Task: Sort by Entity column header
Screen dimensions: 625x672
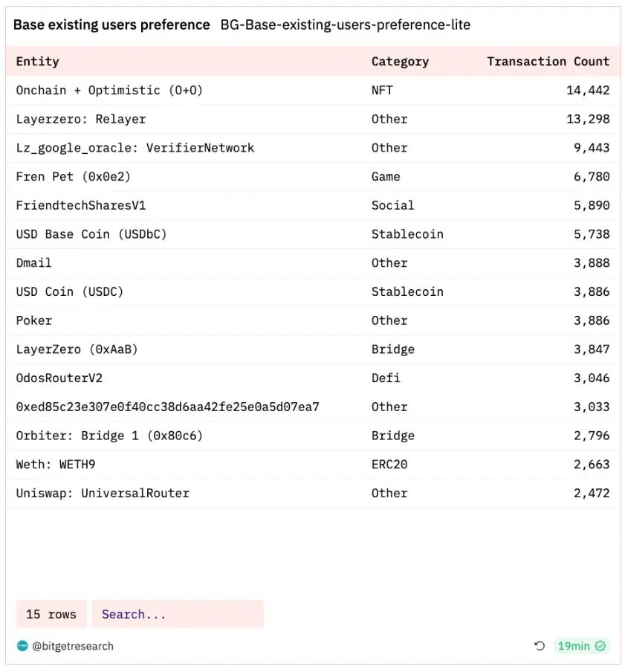Action: pyautogui.click(x=38, y=62)
